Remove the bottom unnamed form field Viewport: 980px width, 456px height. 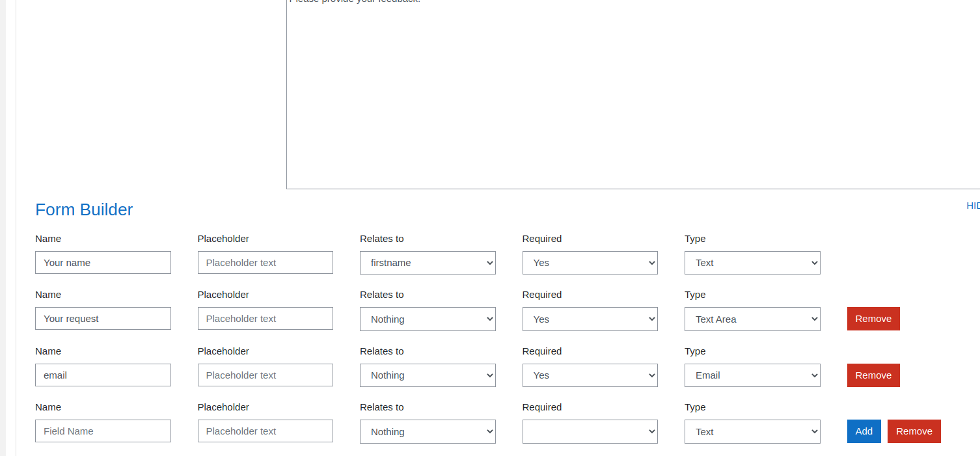click(914, 431)
